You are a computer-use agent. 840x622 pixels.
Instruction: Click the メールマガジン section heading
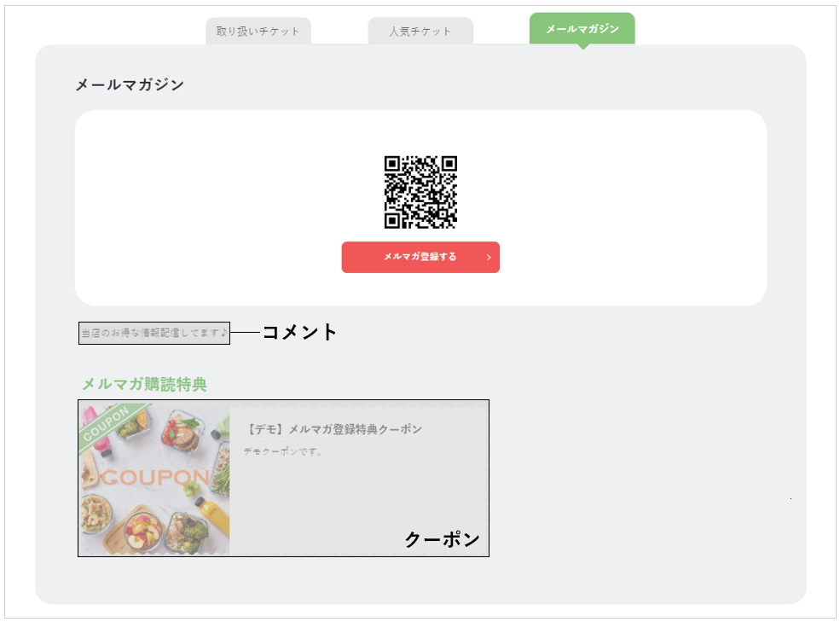point(130,84)
